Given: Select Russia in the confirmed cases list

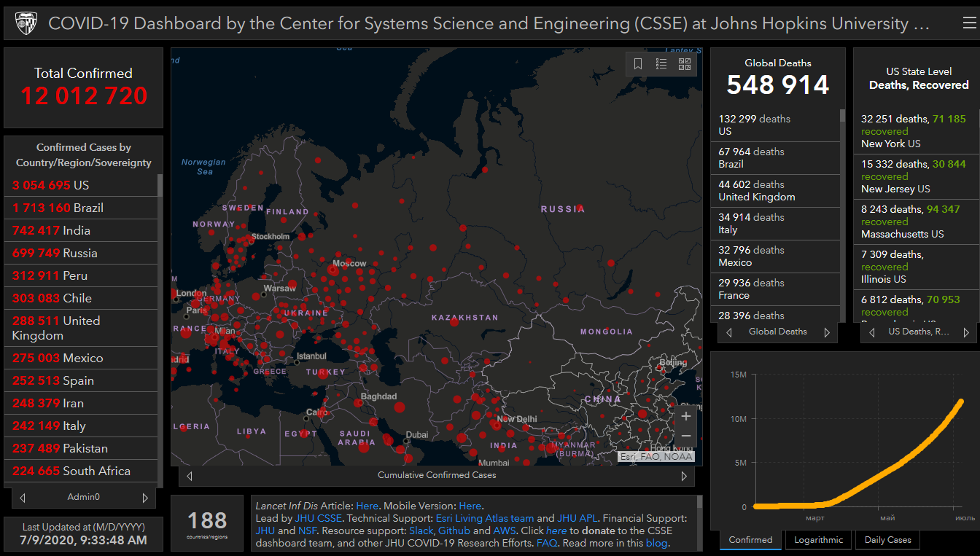Looking at the screenshot, I should (x=55, y=253).
